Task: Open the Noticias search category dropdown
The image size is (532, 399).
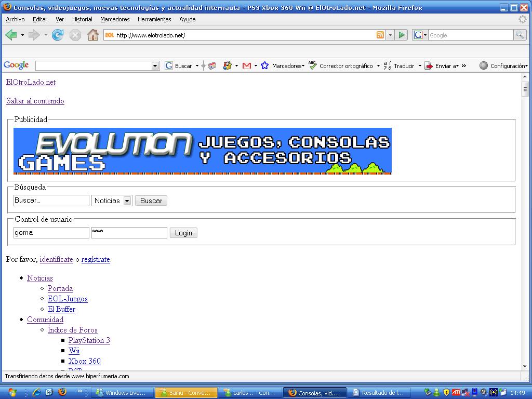Action: tap(127, 201)
